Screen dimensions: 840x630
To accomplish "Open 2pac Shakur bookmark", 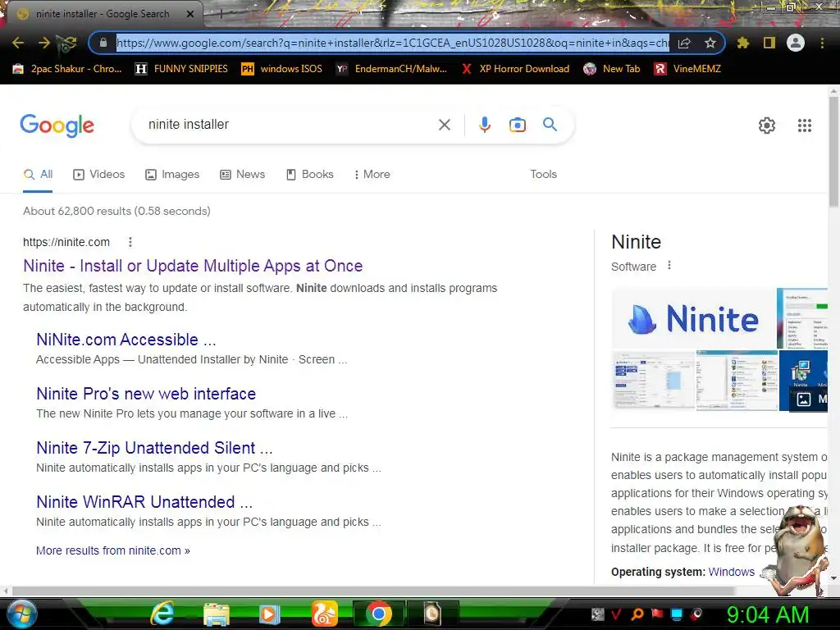I will click(67, 69).
